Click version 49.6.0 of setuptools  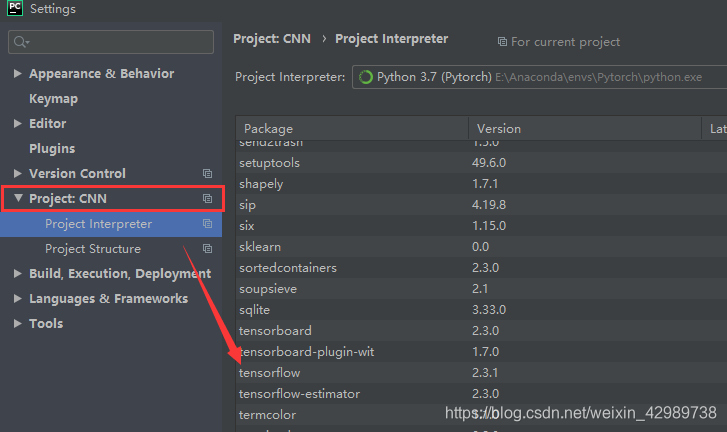[489, 163]
